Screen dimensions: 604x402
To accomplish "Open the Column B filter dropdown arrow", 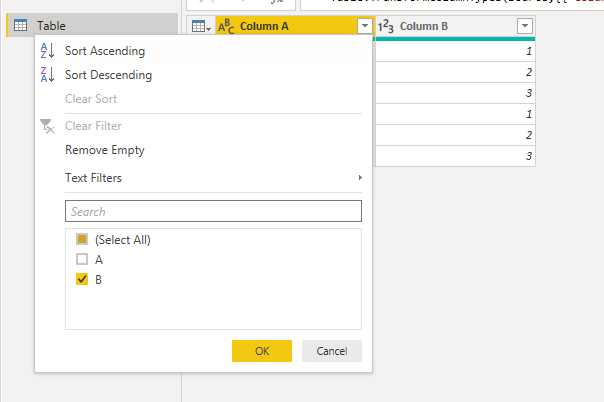I will click(x=525, y=26).
